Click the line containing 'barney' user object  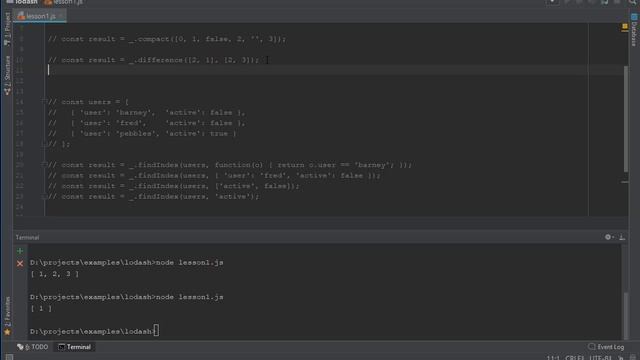tap(147, 113)
